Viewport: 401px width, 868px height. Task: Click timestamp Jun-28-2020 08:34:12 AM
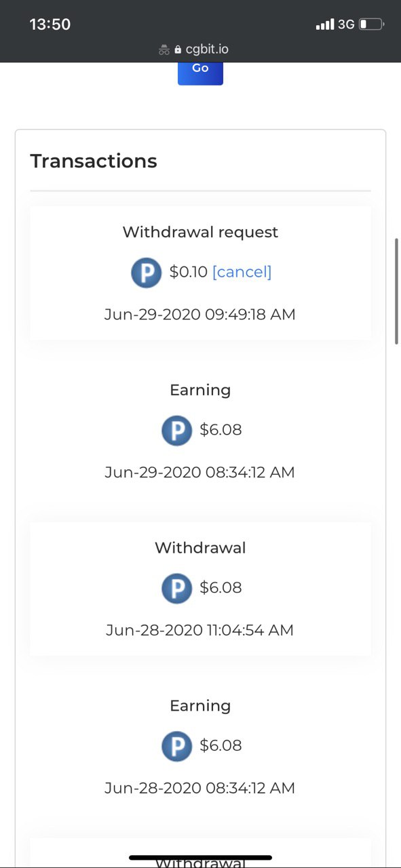(200, 788)
